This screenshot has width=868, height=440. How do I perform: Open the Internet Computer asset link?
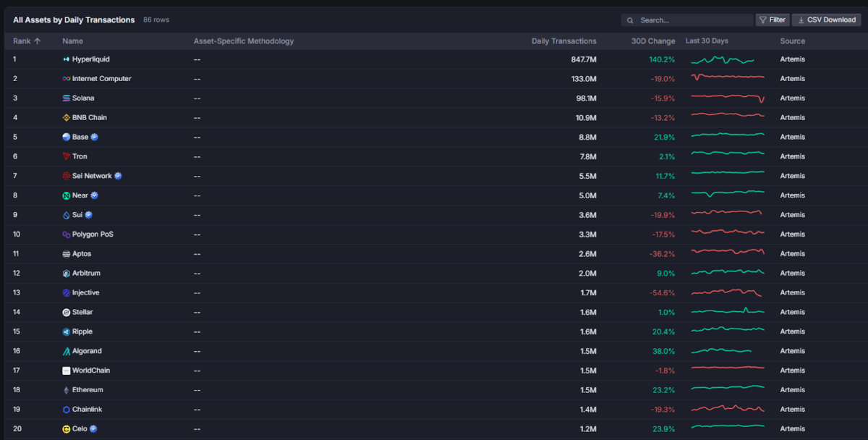(102, 79)
